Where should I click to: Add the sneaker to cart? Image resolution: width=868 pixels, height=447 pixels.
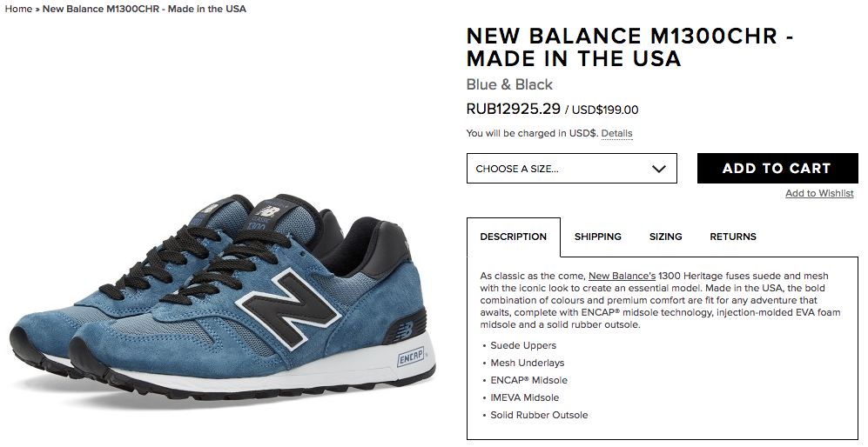click(x=777, y=168)
